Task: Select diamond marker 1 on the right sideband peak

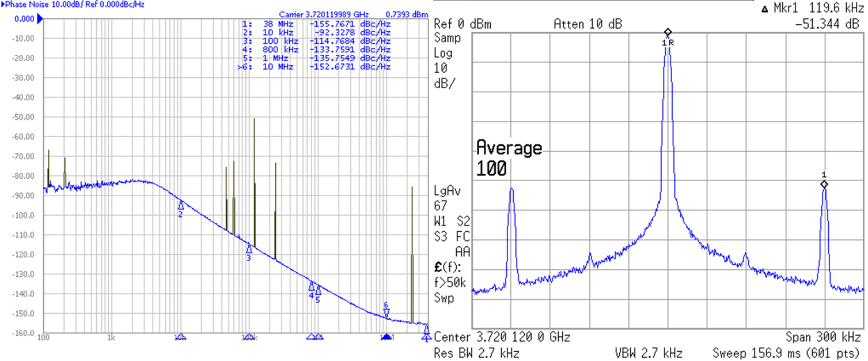Action: [x=823, y=183]
